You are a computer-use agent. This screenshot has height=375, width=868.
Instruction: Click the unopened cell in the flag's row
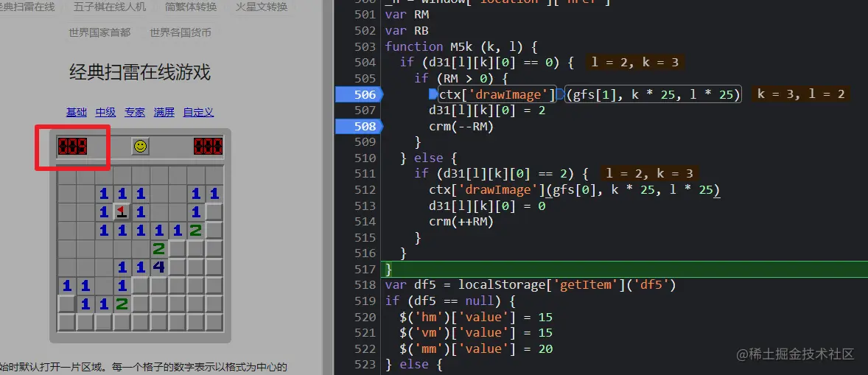[x=214, y=212]
